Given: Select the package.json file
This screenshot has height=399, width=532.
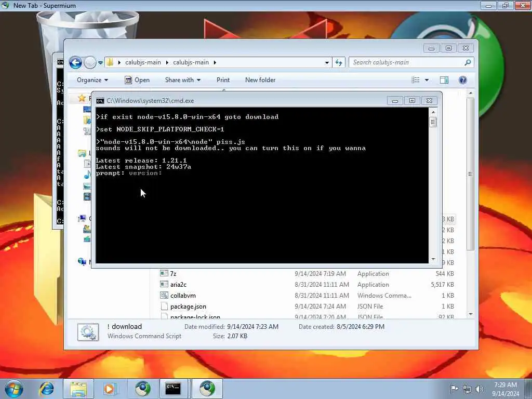Looking at the screenshot, I should tap(307, 307).
